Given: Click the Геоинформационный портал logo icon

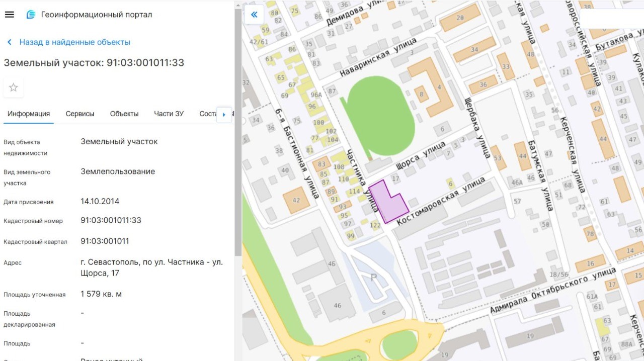Looking at the screenshot, I should pos(31,15).
